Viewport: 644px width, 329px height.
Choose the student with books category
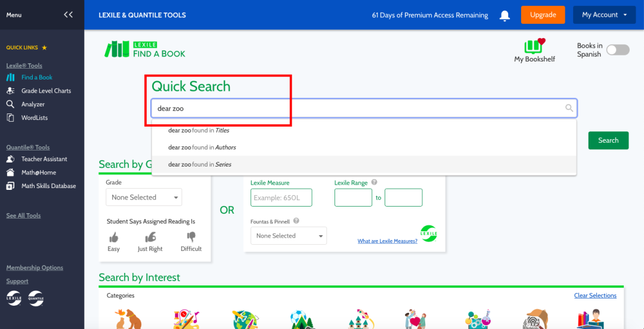coord(589,319)
